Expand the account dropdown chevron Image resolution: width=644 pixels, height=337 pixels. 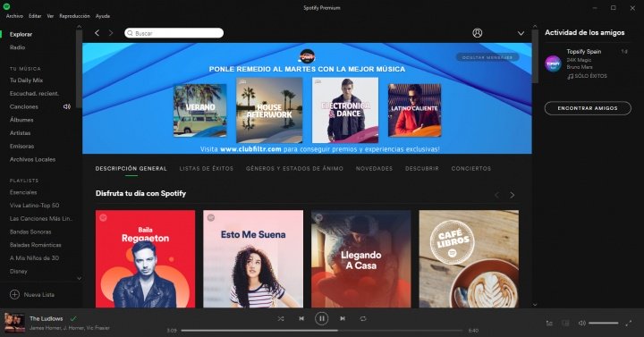521,33
